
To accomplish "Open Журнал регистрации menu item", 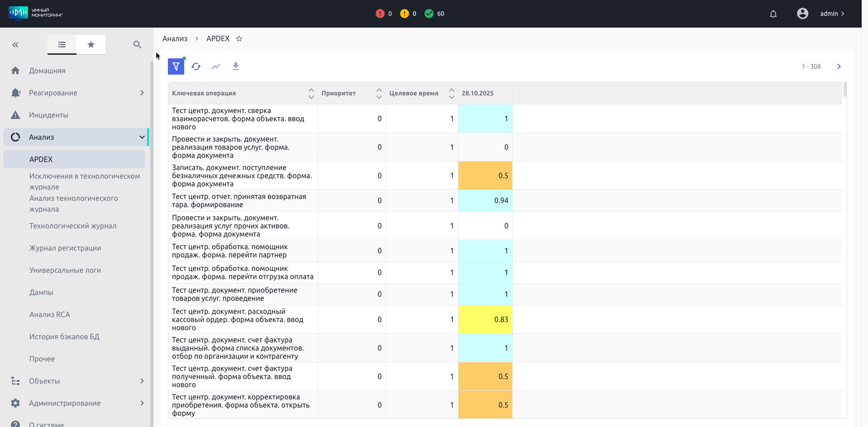I will click(x=65, y=248).
